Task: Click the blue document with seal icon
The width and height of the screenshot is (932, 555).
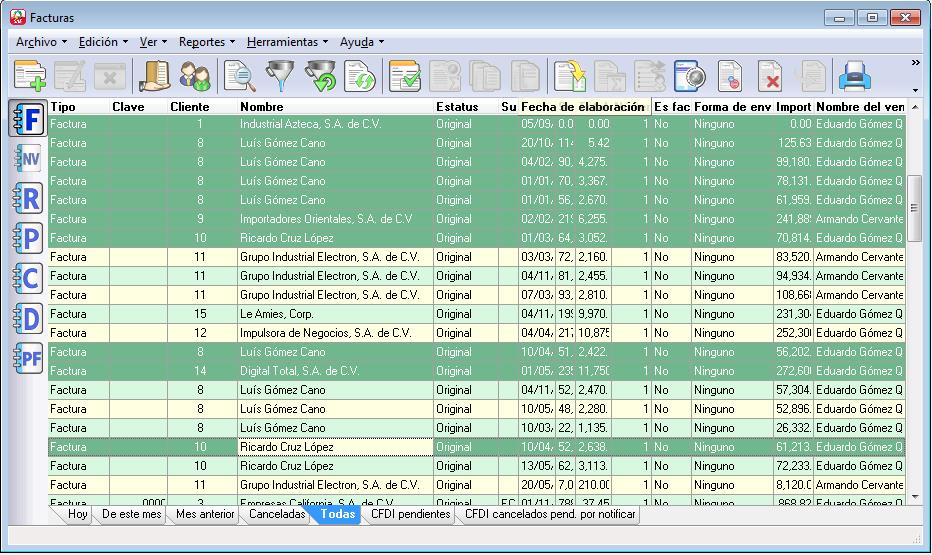Action: coord(689,76)
